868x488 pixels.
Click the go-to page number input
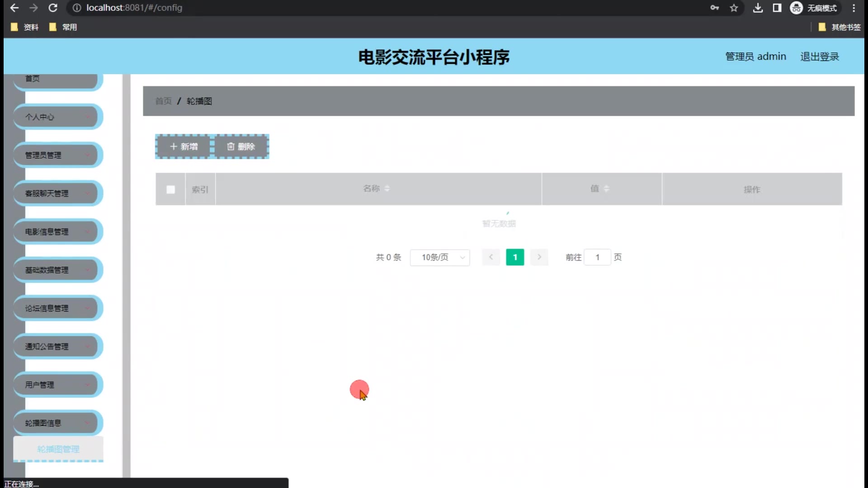[597, 257]
